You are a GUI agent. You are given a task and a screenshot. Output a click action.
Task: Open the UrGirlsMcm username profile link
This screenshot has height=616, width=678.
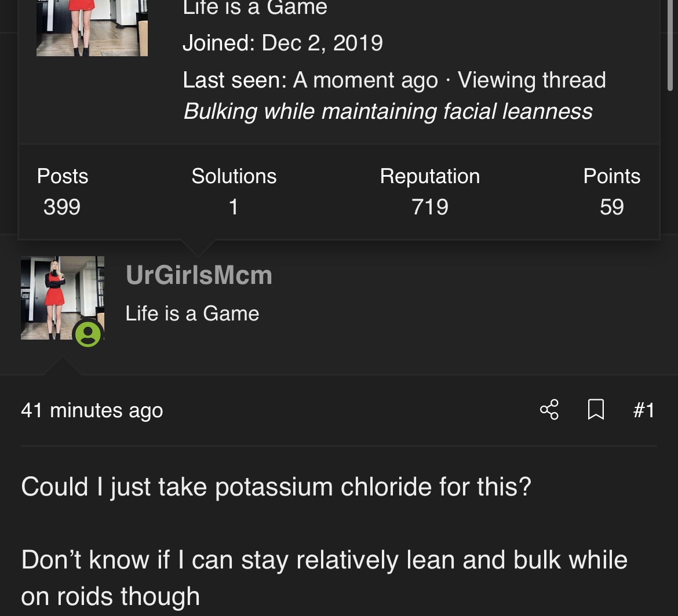[199, 275]
